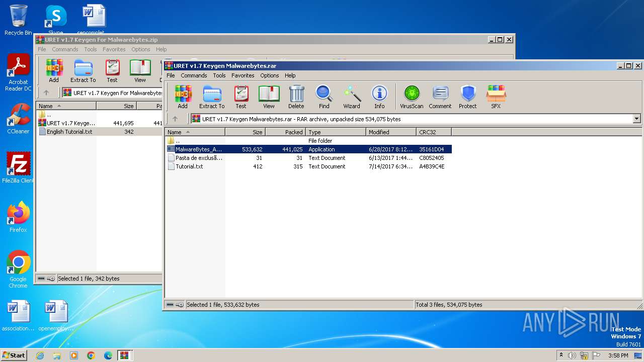Click the volume speaker tray icon

point(572,355)
